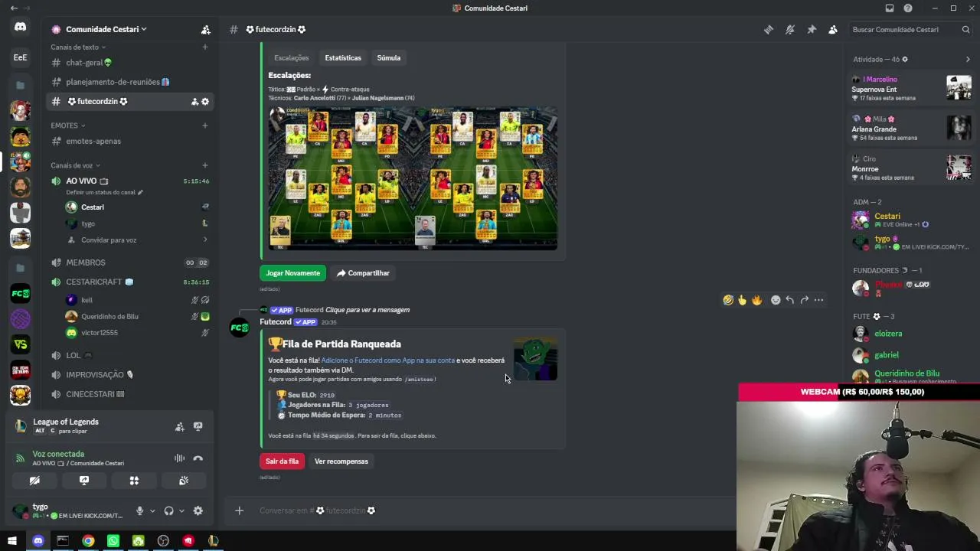Add a channel to EMOTES category
This screenshot has height=551, width=980.
click(x=205, y=126)
